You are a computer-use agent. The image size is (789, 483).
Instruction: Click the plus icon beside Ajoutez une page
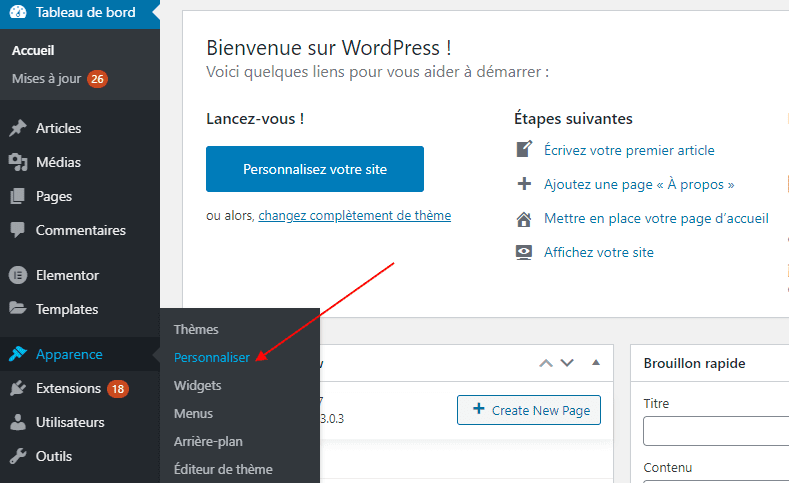(x=524, y=184)
